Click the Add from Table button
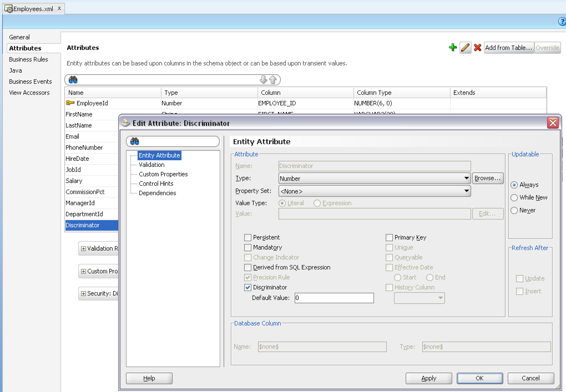 pyautogui.click(x=508, y=48)
